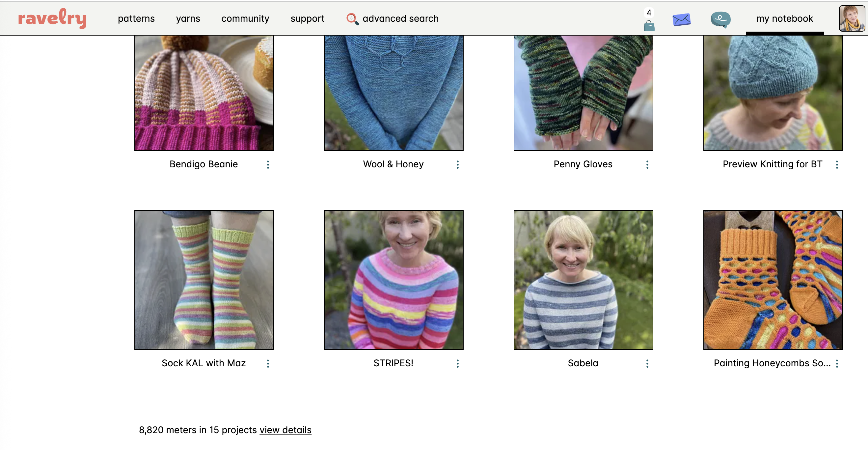This screenshot has width=868, height=450.
Task: Open the messages envelope icon
Action: 681,19
